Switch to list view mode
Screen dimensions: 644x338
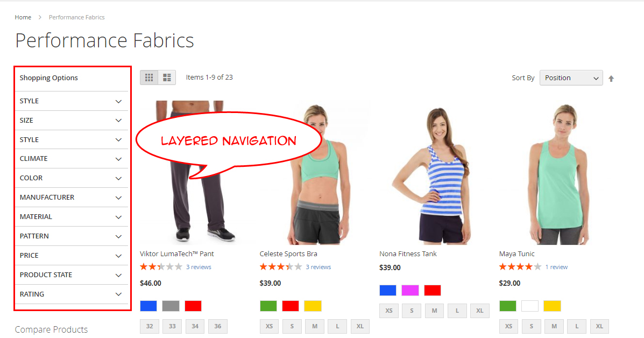pyautogui.click(x=167, y=78)
